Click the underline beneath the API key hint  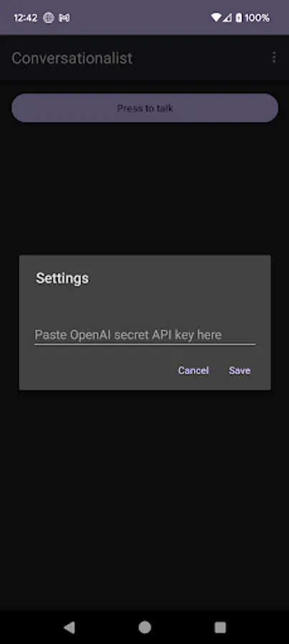(x=144, y=344)
